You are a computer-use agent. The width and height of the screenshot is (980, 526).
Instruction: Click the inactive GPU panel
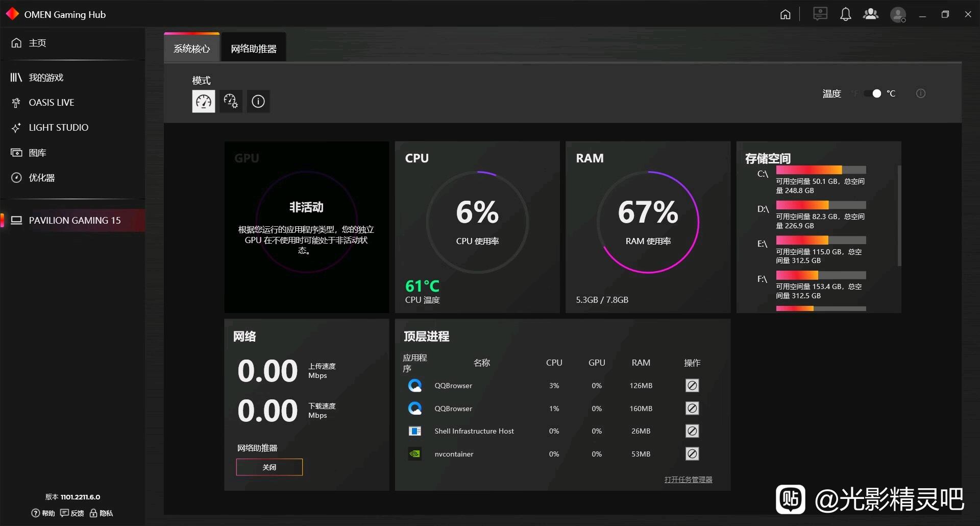click(x=306, y=227)
